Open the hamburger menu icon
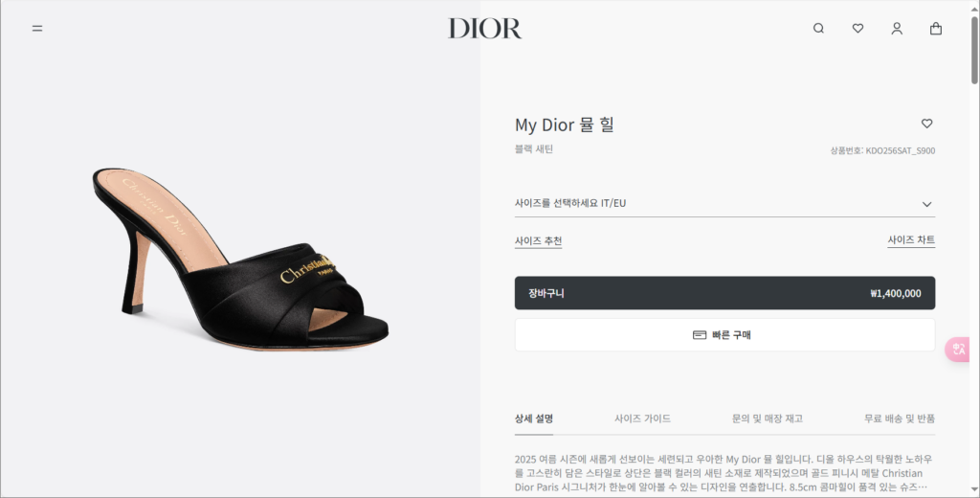This screenshot has width=980, height=498. point(37,28)
